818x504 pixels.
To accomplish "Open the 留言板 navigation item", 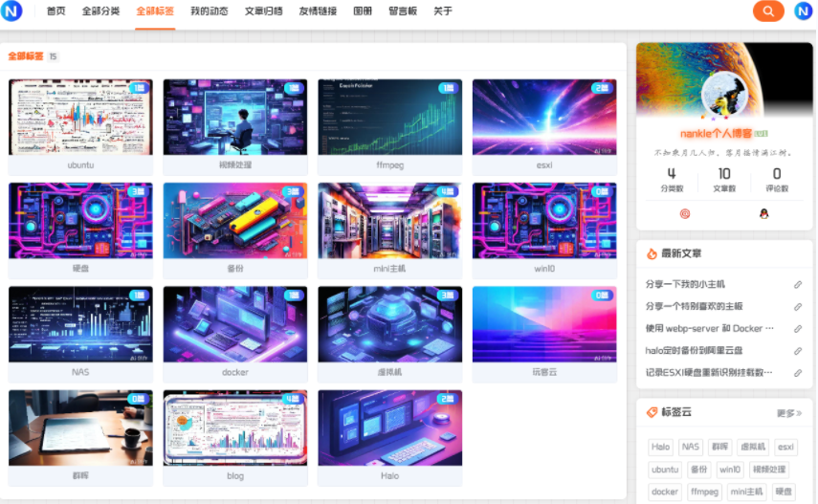I will 403,11.
